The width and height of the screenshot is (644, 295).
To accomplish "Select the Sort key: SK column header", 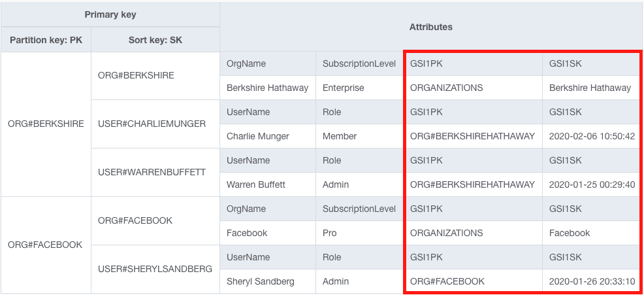I will click(x=155, y=40).
